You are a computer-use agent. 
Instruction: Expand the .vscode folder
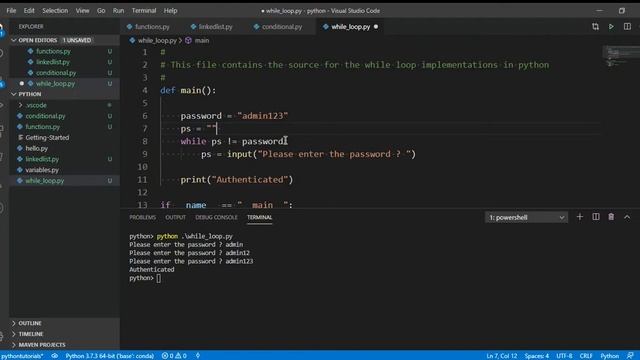coord(36,105)
